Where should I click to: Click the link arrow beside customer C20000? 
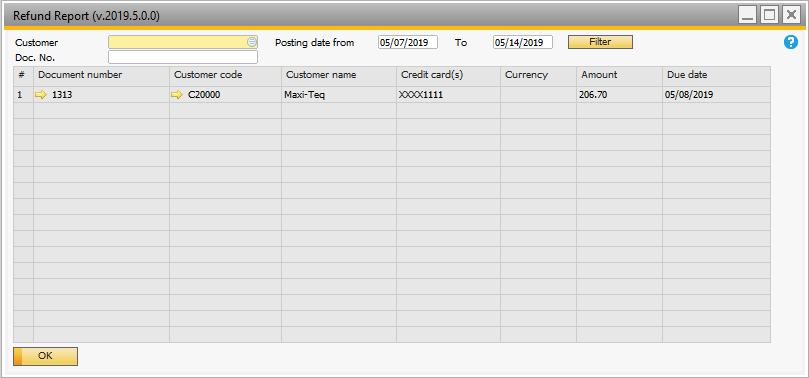click(177, 95)
